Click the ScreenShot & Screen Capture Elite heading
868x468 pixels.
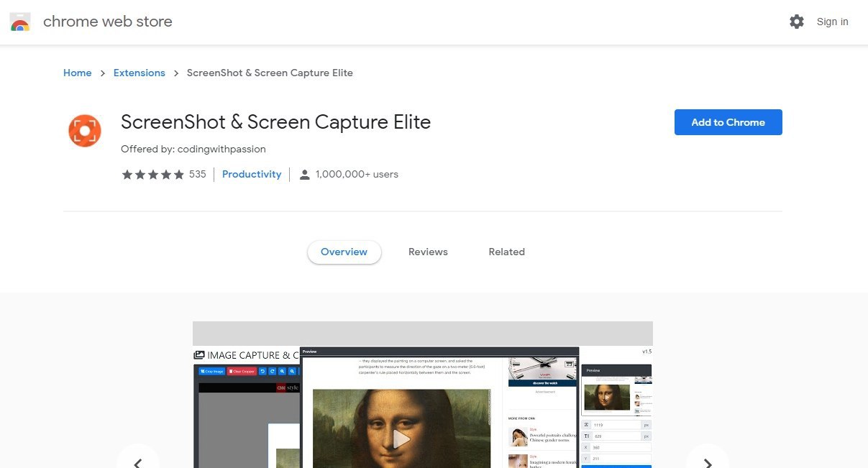click(x=275, y=122)
